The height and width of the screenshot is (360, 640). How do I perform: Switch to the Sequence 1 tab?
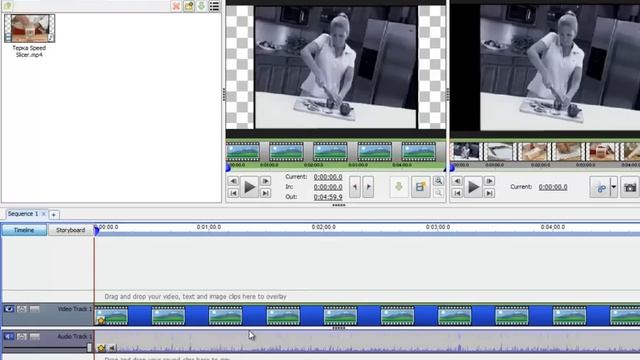23,214
